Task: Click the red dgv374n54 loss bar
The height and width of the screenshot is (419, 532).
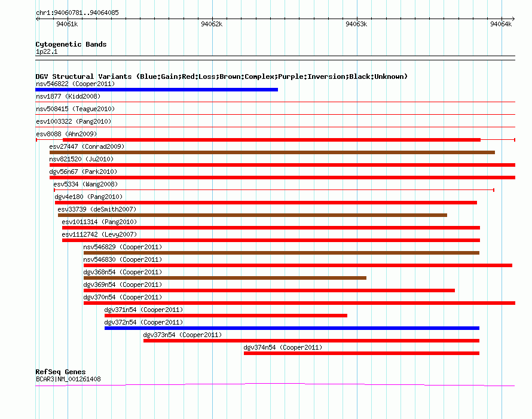Action: click(362, 353)
